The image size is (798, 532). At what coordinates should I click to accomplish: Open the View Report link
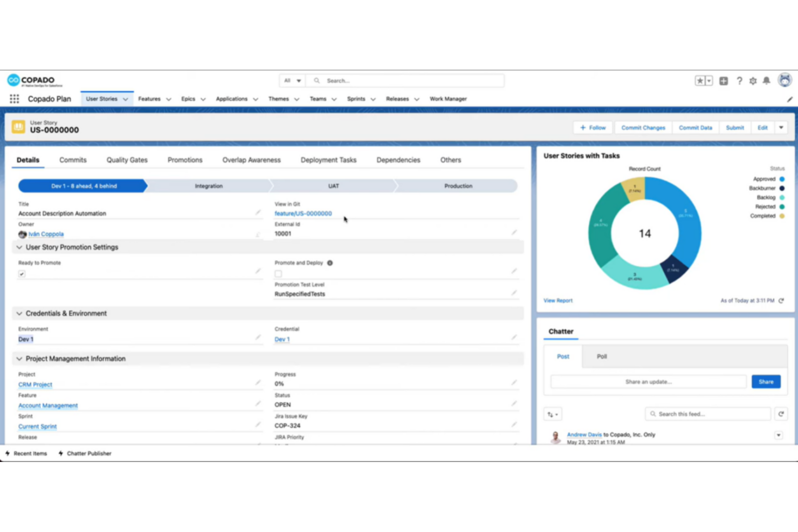point(558,301)
